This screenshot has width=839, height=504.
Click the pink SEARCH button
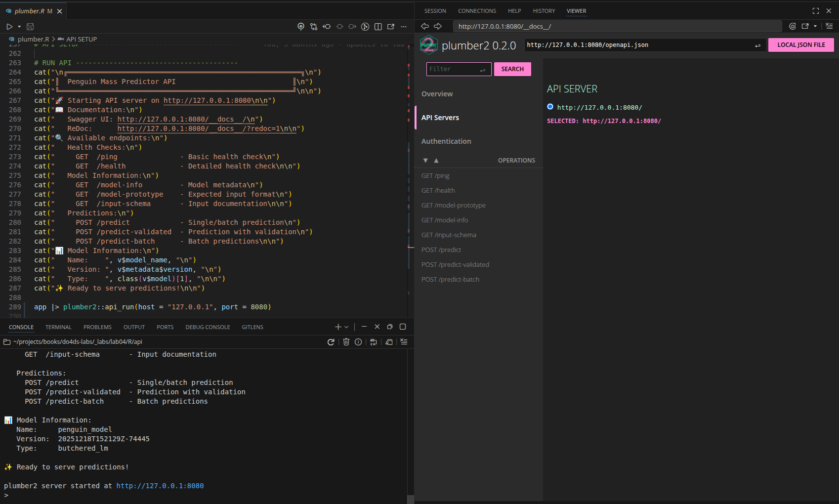512,69
